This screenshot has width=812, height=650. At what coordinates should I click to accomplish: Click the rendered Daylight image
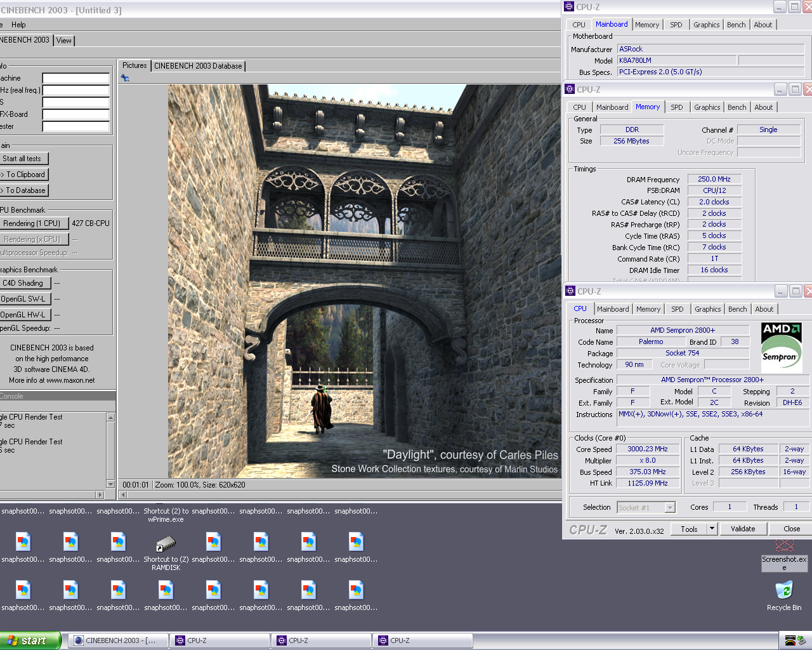pos(365,281)
